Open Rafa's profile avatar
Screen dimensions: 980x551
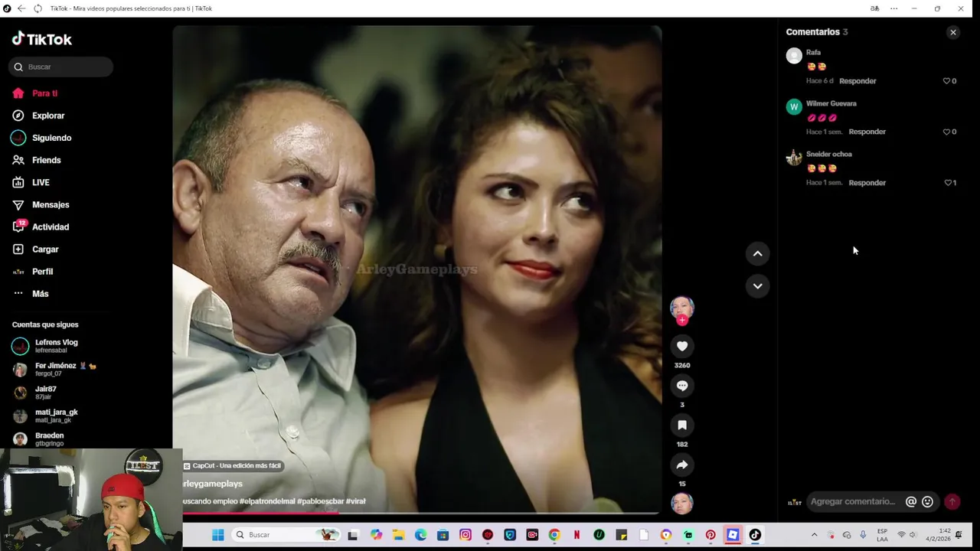coord(794,55)
